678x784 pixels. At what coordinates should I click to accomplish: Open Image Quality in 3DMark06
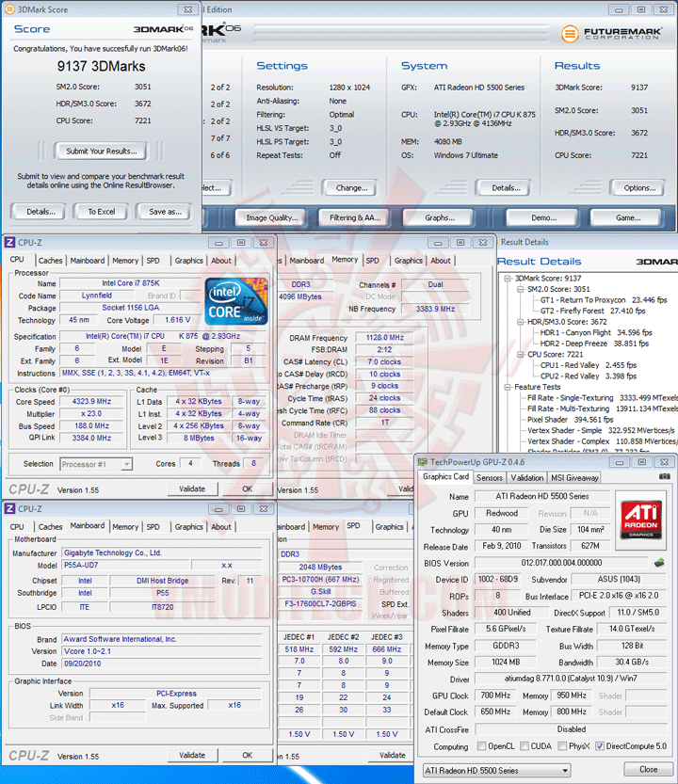(272, 217)
